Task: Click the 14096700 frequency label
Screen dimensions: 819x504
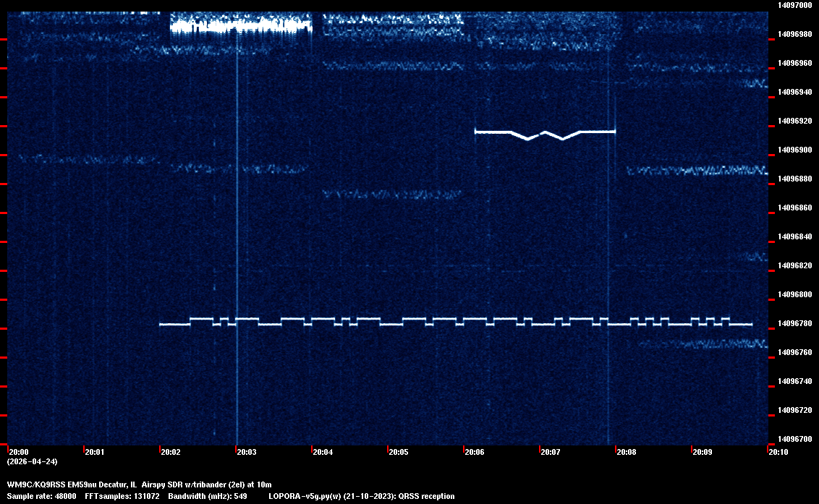Action: (794, 439)
